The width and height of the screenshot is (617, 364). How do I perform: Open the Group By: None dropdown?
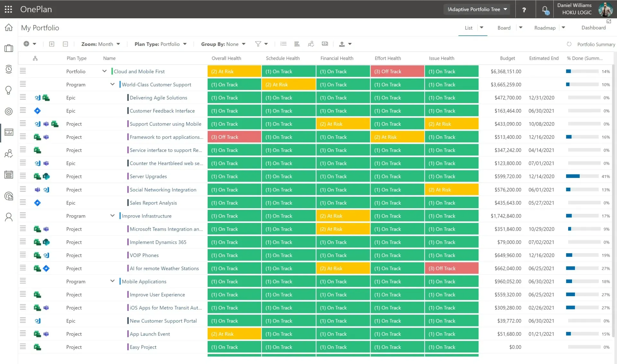click(223, 44)
